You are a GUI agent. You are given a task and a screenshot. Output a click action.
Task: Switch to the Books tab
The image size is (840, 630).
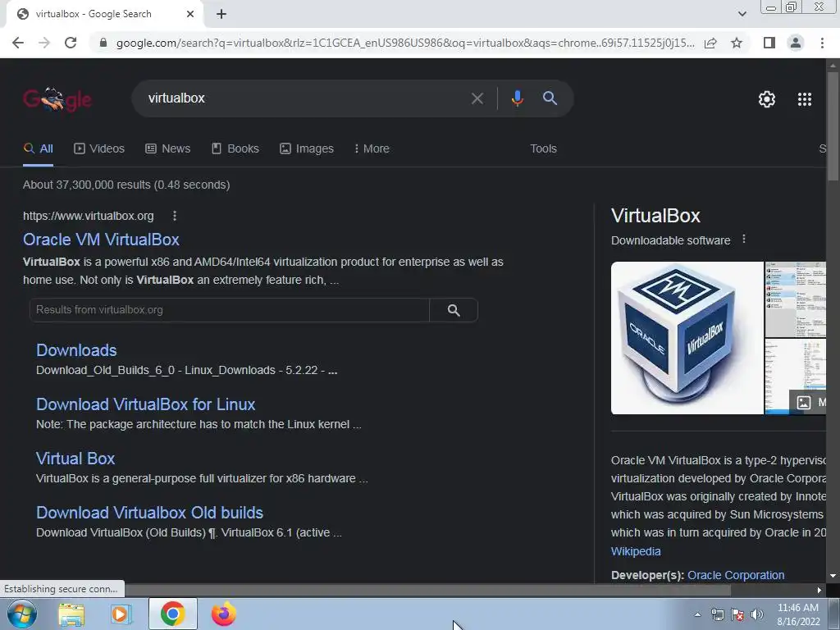click(235, 148)
